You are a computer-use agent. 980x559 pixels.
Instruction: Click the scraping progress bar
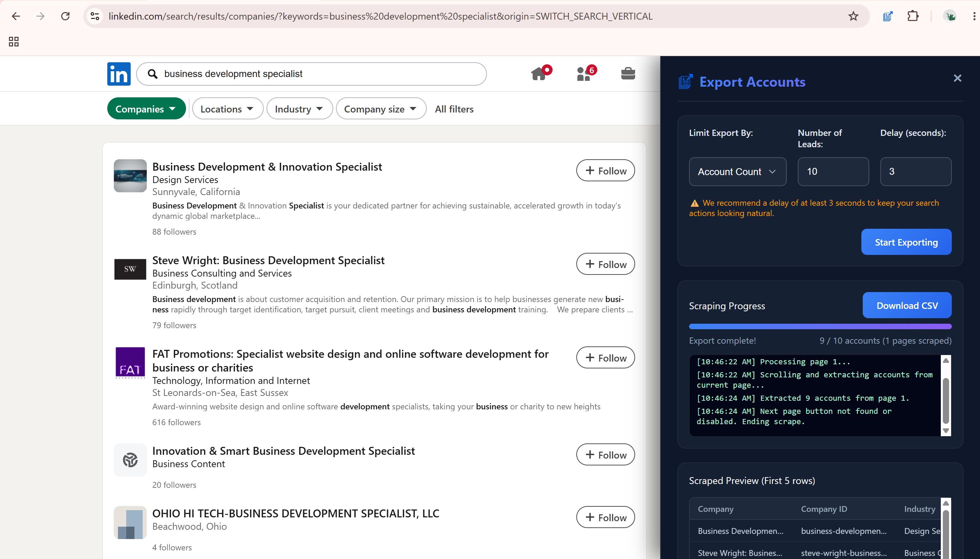[820, 326]
